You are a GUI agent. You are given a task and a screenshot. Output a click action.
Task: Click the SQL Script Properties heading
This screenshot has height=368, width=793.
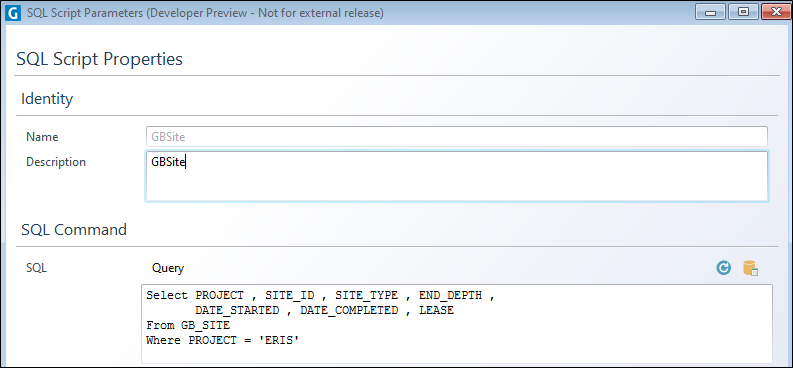(x=100, y=59)
